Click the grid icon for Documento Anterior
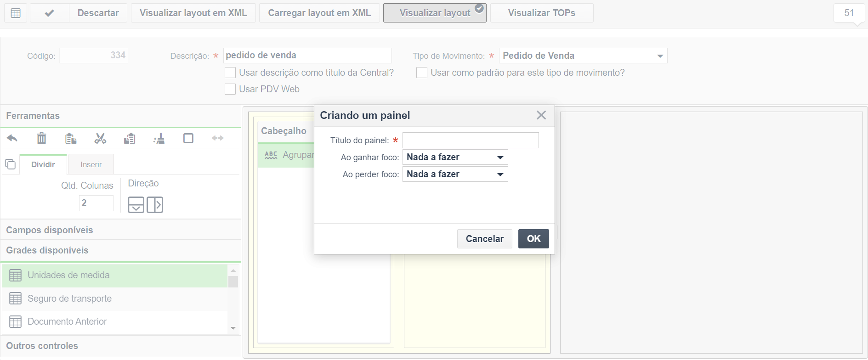868x360 pixels. tap(16, 321)
